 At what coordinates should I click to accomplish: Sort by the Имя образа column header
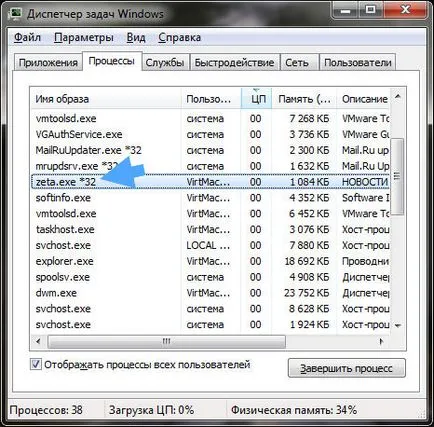point(106,99)
